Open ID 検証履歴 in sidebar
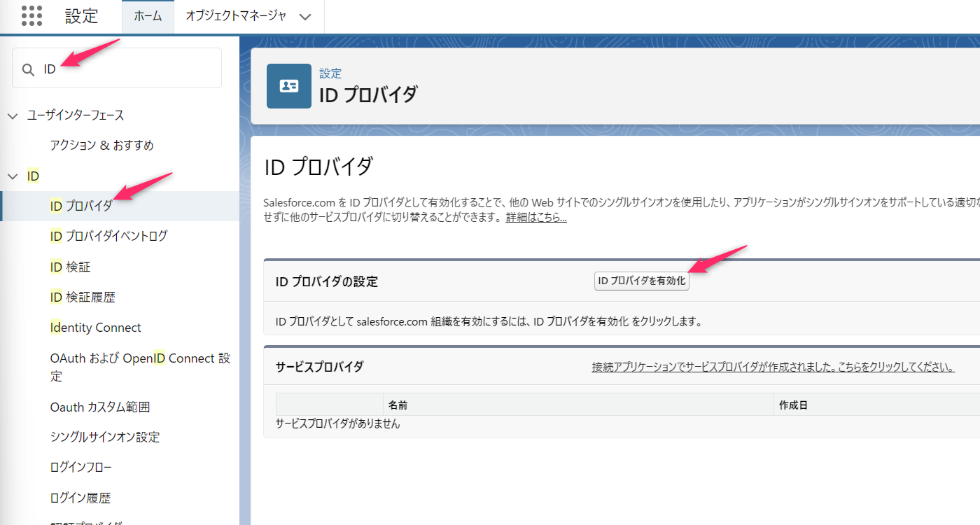Screen dimensions: 980x525 (x=83, y=297)
